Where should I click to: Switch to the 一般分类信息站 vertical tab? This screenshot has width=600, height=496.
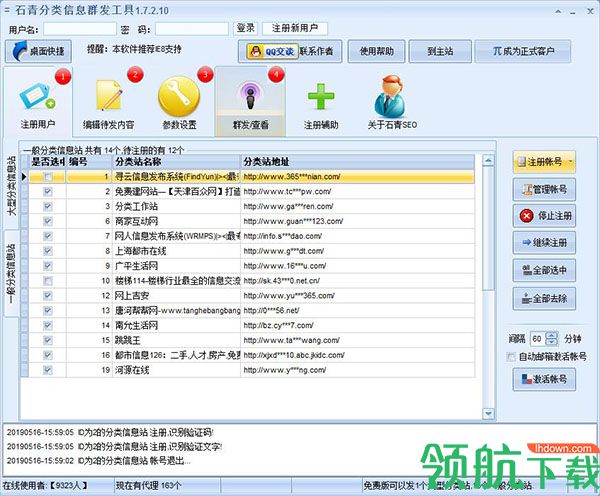pyautogui.click(x=12, y=274)
